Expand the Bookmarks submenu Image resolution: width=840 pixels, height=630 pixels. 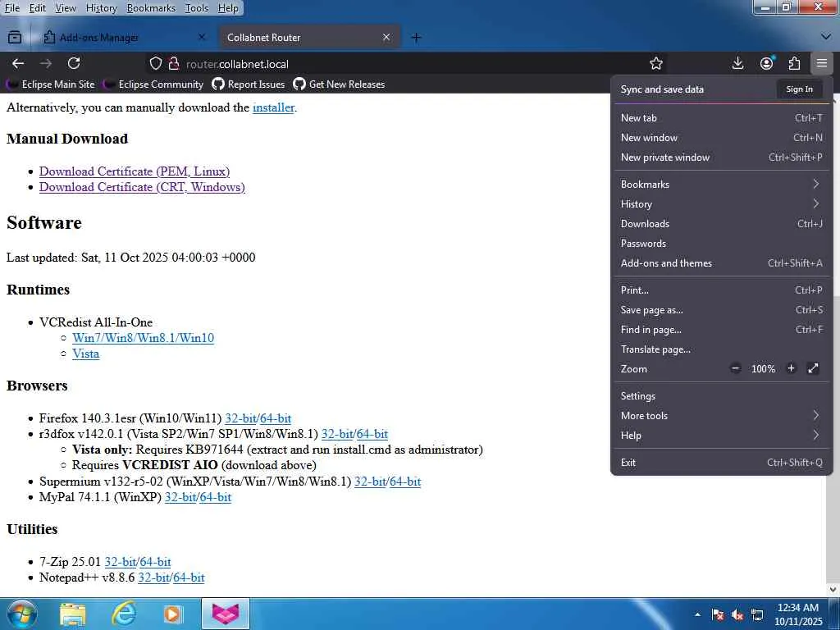click(x=721, y=185)
